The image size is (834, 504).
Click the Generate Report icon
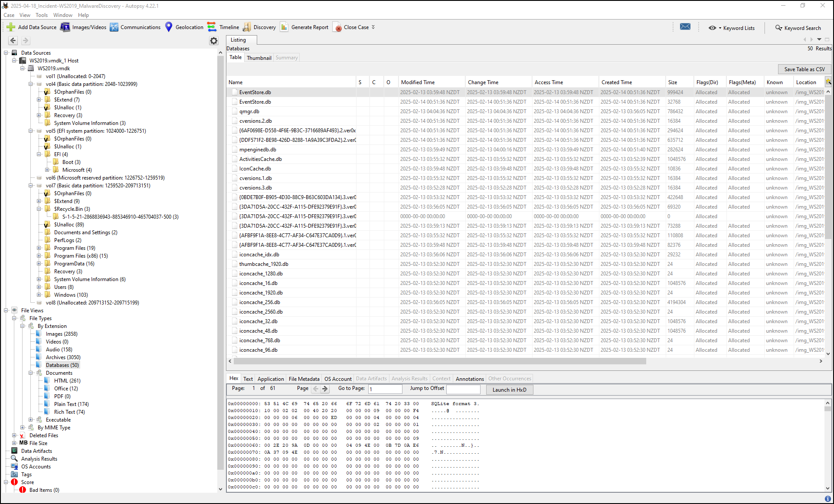pos(285,27)
